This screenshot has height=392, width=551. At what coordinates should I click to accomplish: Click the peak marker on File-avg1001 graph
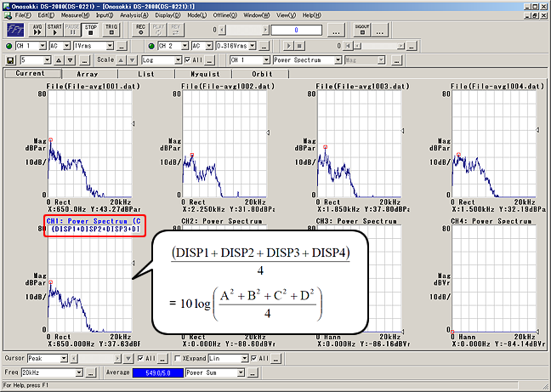51,139
